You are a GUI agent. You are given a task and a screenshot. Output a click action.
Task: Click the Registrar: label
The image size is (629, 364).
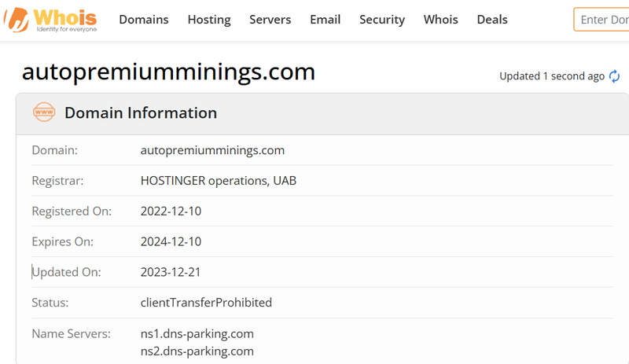click(57, 181)
